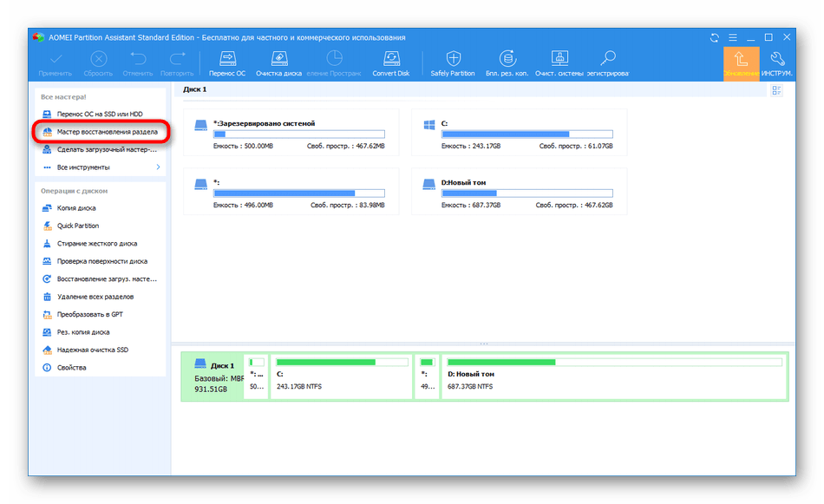Open the title bar hamburger menu
Viewport: 824px width, 504px height.
[733, 37]
